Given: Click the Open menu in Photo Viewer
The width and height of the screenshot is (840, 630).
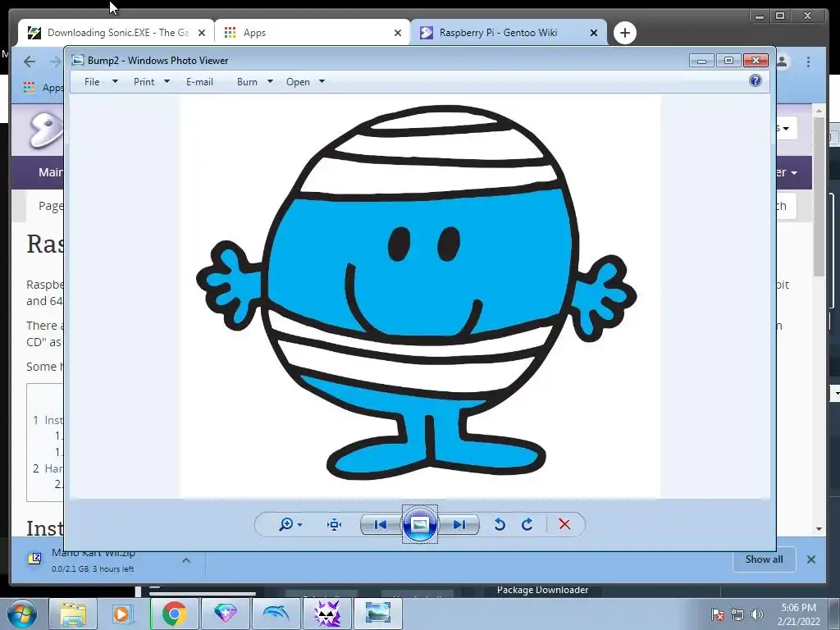Looking at the screenshot, I should tap(298, 82).
